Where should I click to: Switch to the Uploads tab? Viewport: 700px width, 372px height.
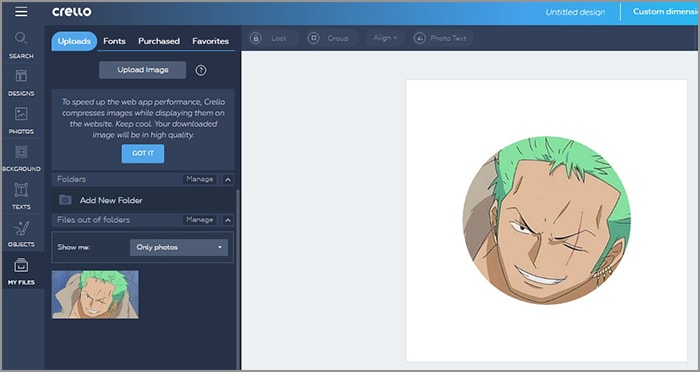click(x=74, y=41)
